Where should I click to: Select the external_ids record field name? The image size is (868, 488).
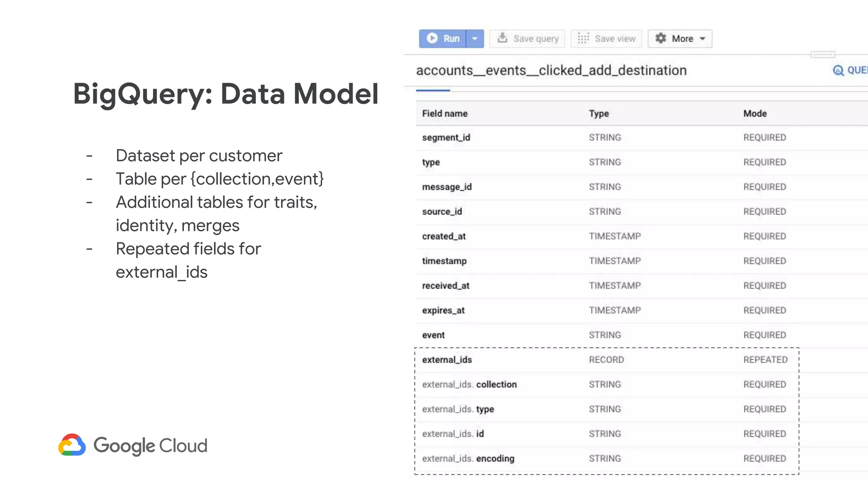pos(447,360)
